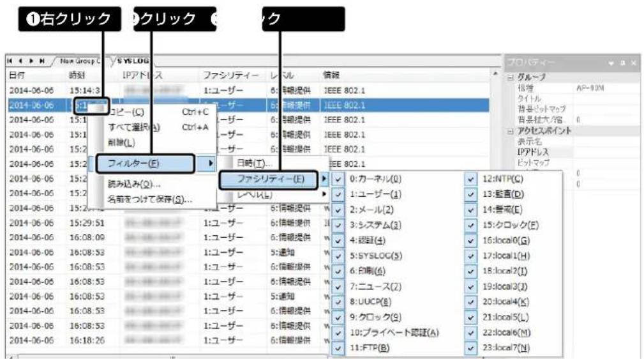Toggle facility 10:プライベート認証 checkbox
Image resolution: width=644 pixels, height=359 pixels.
[338, 333]
